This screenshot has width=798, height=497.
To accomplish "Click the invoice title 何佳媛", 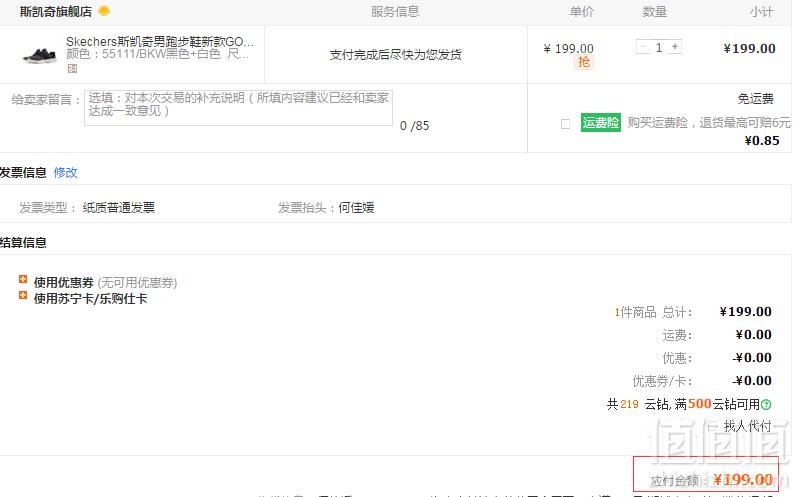I will tap(356, 208).
